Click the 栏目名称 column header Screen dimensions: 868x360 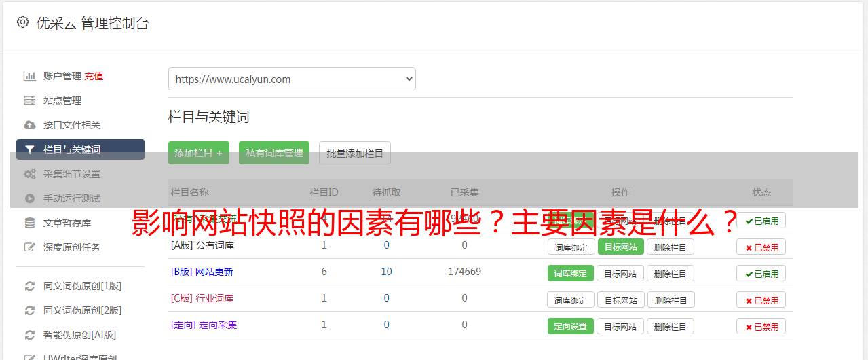point(190,192)
